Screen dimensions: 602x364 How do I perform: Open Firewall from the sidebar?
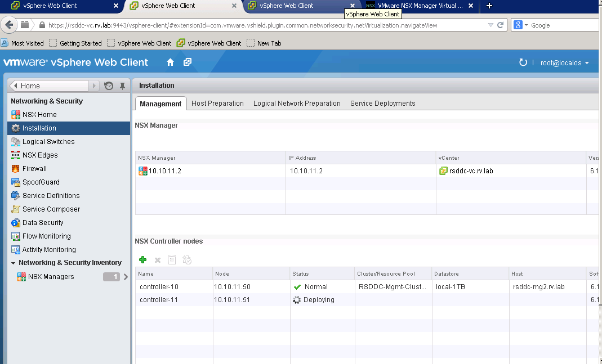(34, 169)
